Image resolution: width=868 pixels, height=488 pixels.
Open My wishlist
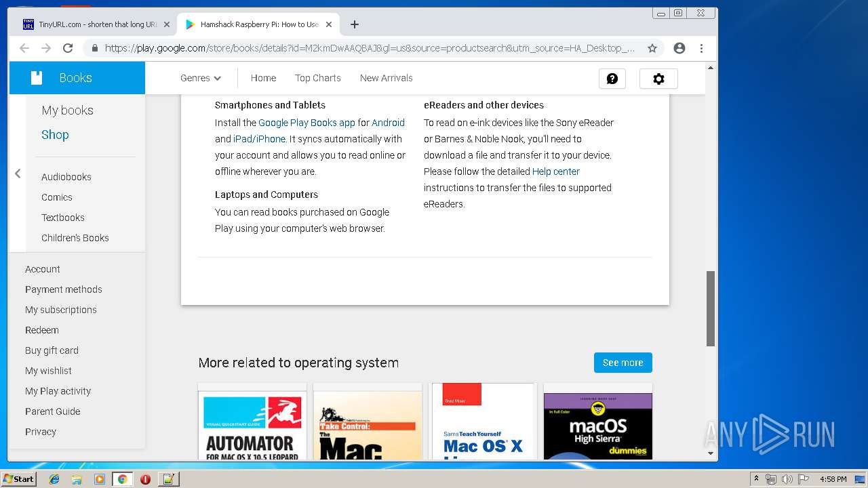[48, 371]
